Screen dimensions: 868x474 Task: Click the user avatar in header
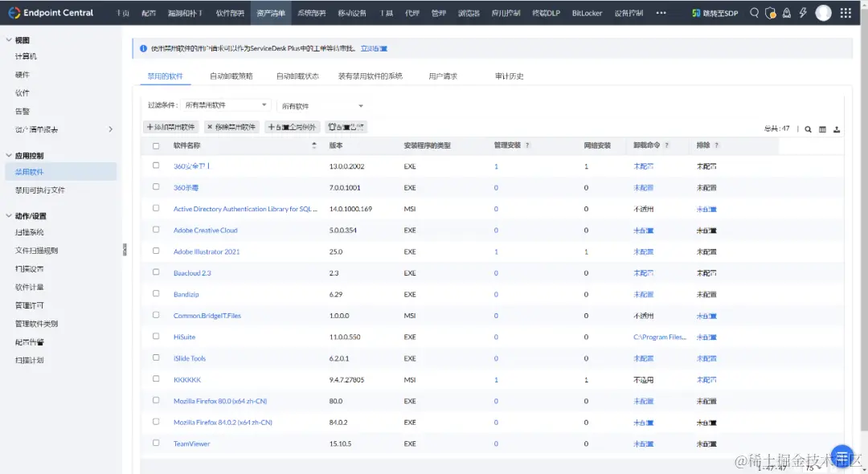823,13
